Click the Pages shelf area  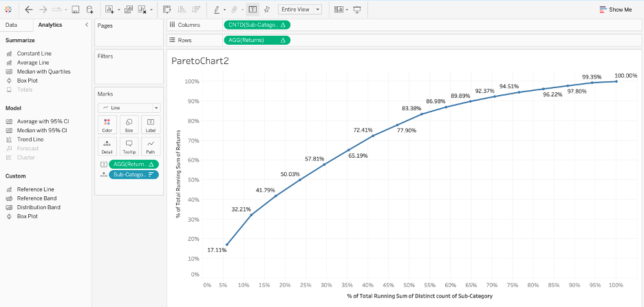[x=129, y=32]
